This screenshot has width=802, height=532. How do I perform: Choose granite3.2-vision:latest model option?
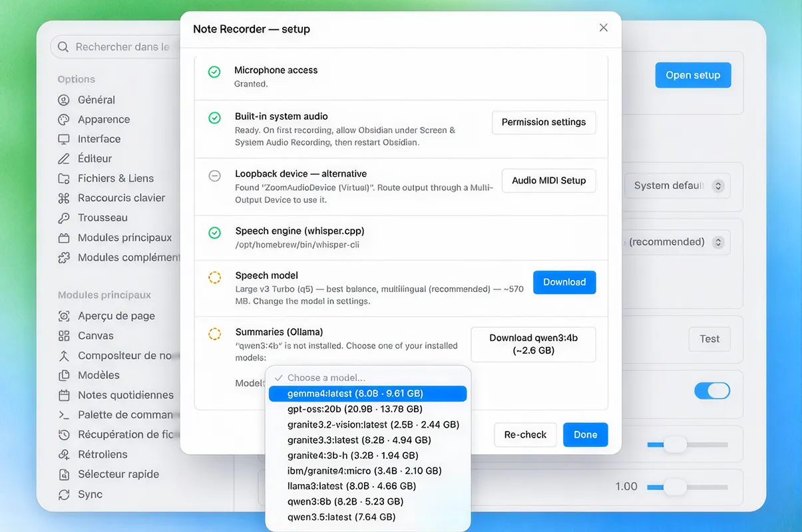pyautogui.click(x=367, y=424)
